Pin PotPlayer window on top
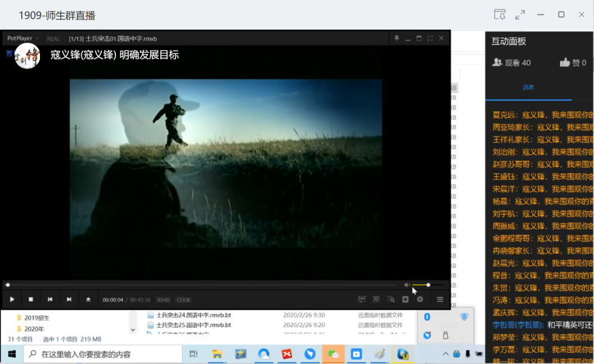 point(397,38)
